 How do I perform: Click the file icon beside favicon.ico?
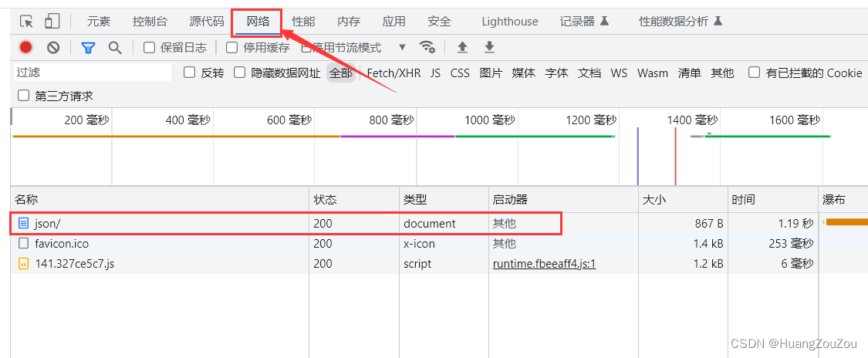(23, 244)
